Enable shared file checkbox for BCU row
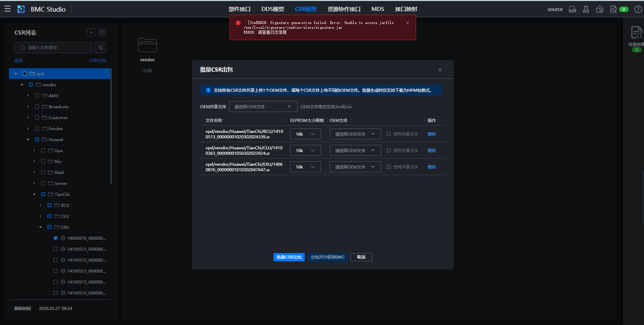 coord(389,134)
